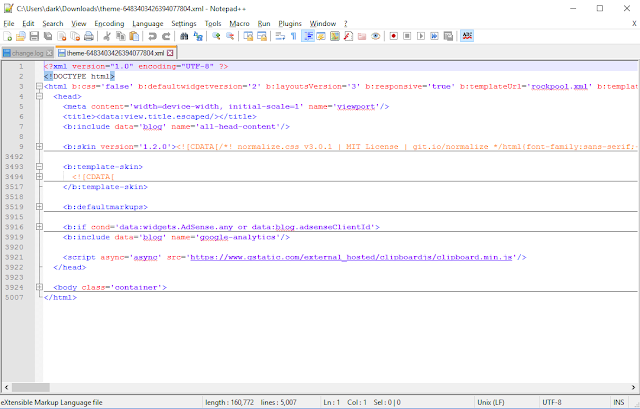This screenshot has height=409, width=640.
Task: Click the scroll right arrow of horizontal scrollbar
Action: click(633, 387)
